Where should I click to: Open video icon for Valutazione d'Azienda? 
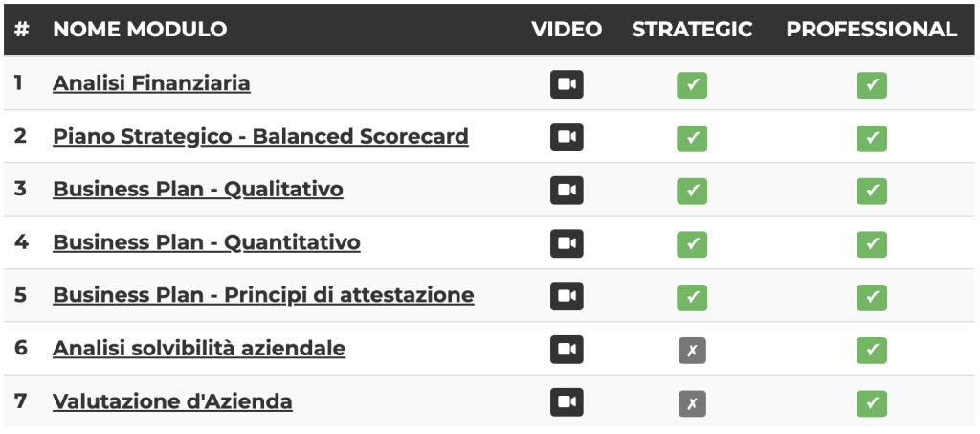(567, 402)
